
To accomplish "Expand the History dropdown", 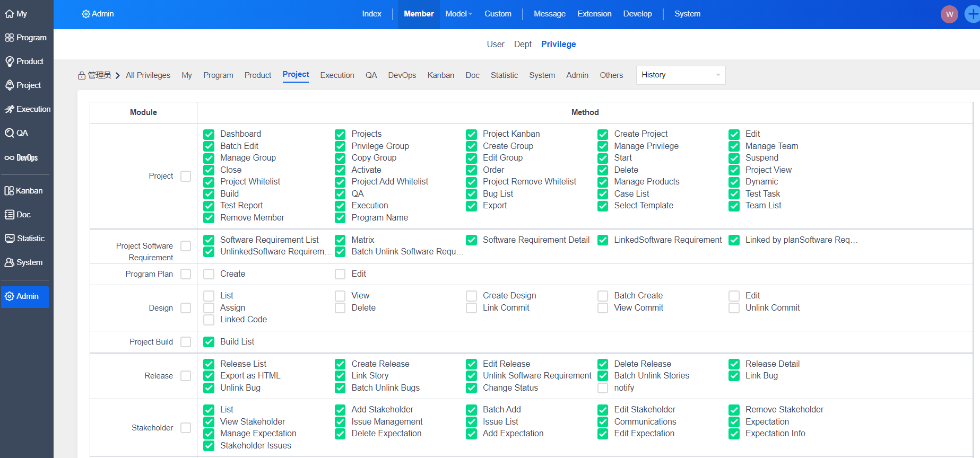I will point(680,75).
